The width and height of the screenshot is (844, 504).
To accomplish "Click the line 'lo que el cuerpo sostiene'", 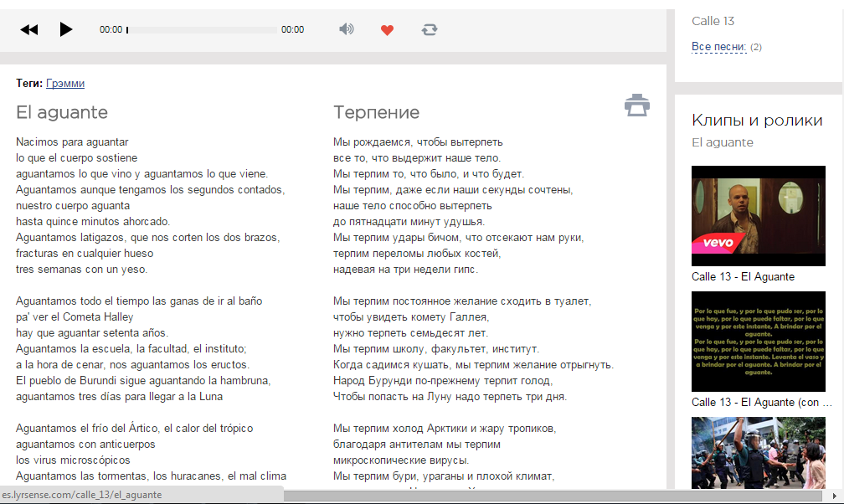I will pyautogui.click(x=76, y=157).
